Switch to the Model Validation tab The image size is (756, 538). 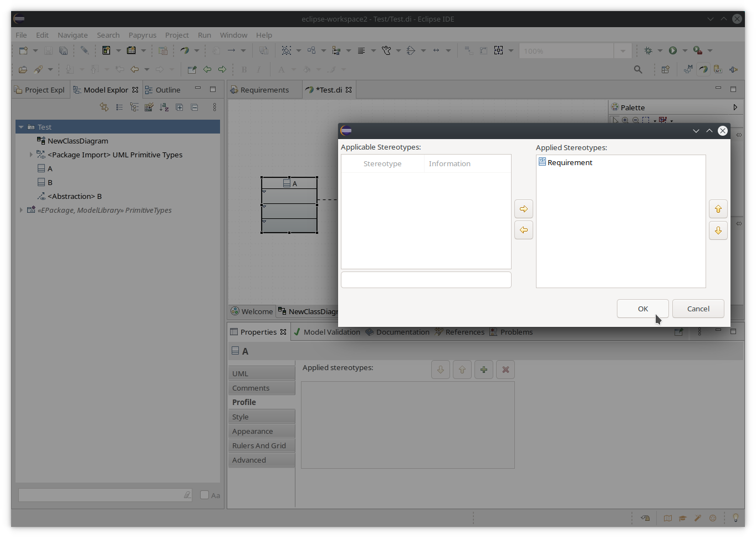point(327,332)
